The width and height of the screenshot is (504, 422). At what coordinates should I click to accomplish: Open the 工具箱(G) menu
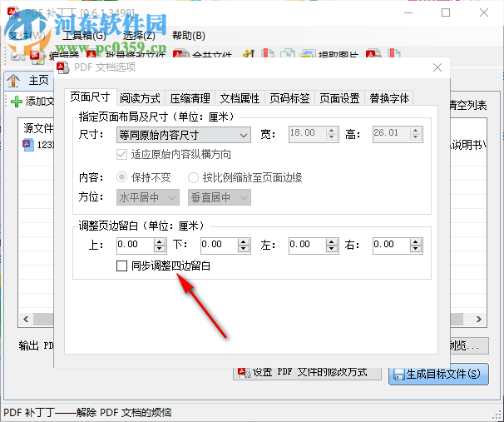pos(84,36)
